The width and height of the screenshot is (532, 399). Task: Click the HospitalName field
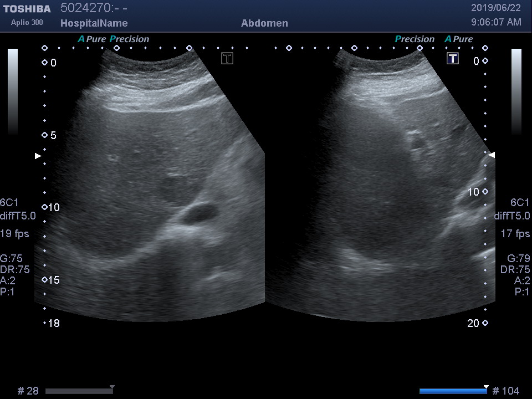click(x=94, y=23)
